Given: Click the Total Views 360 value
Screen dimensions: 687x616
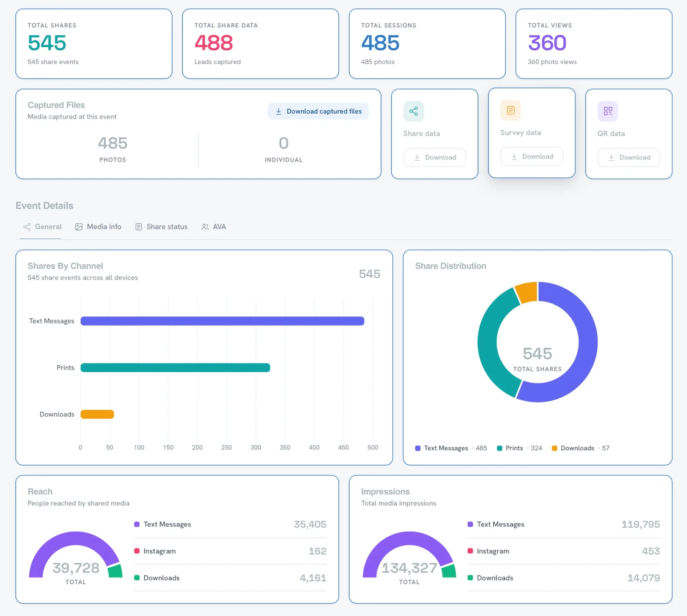Looking at the screenshot, I should 547,43.
